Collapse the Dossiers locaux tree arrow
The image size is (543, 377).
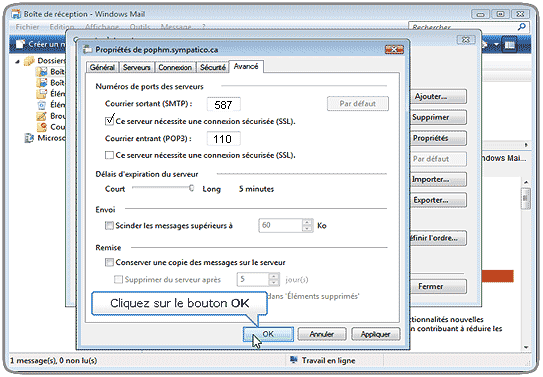click(x=18, y=62)
